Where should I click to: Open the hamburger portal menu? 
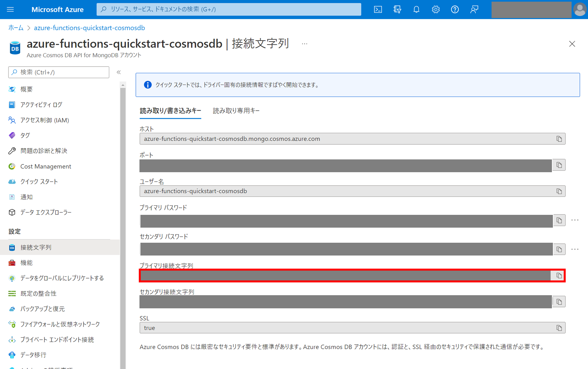(x=10, y=10)
